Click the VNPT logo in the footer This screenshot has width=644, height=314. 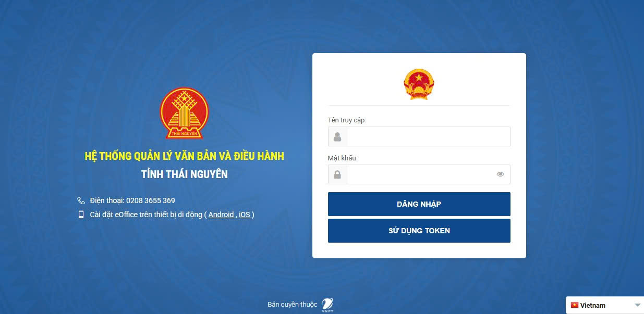coord(327,304)
